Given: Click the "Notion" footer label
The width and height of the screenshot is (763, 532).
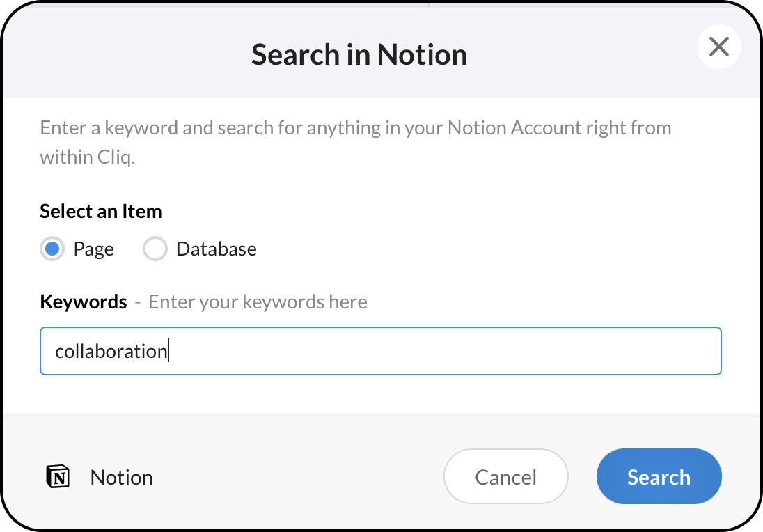Looking at the screenshot, I should coord(121,478).
